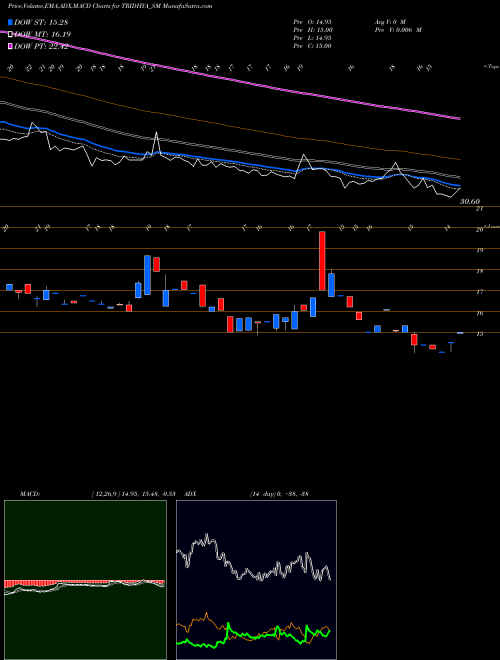Click the 16 price axis label
The height and width of the screenshot is (660, 500).
[479, 313]
